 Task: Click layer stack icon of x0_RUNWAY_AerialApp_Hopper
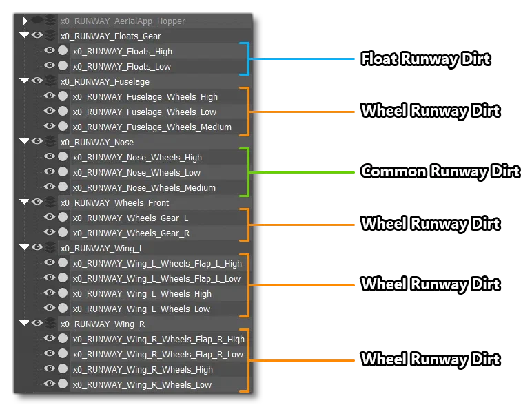50,21
